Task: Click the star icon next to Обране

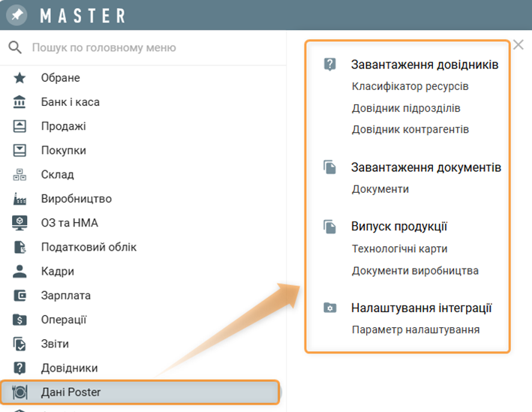Action: [x=20, y=78]
